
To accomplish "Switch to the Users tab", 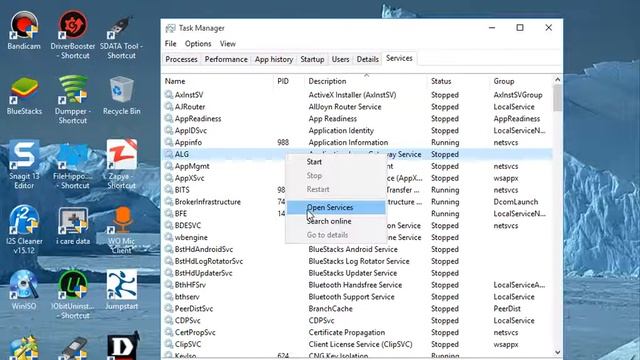I will [340, 59].
